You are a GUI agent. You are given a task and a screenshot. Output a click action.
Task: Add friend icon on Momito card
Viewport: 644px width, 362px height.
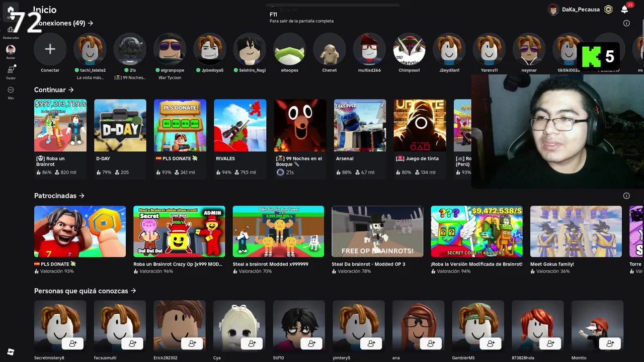pyautogui.click(x=610, y=343)
